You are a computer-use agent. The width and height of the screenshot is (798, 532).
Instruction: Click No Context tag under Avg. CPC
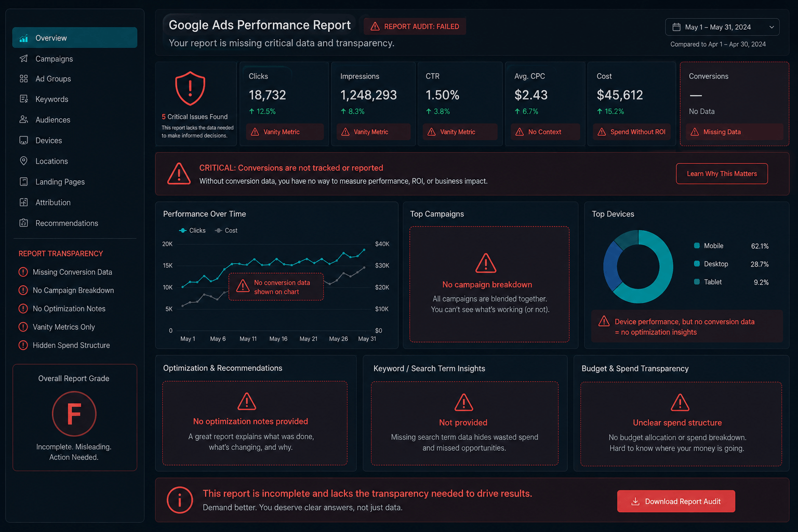(x=545, y=132)
